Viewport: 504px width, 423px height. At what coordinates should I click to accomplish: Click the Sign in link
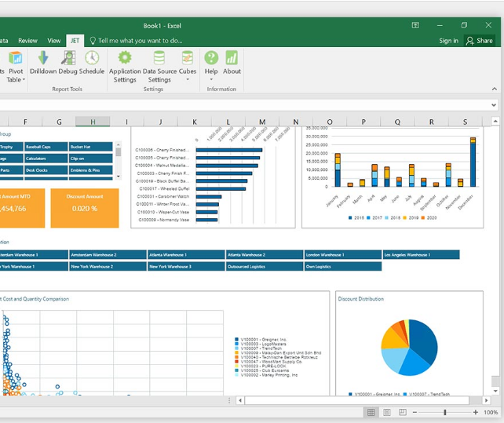(x=448, y=41)
